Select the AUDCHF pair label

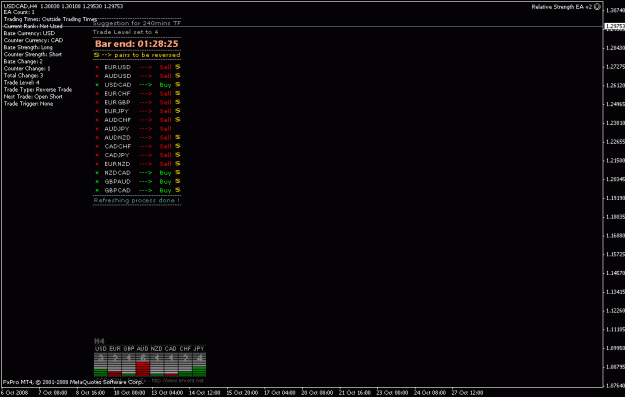118,120
